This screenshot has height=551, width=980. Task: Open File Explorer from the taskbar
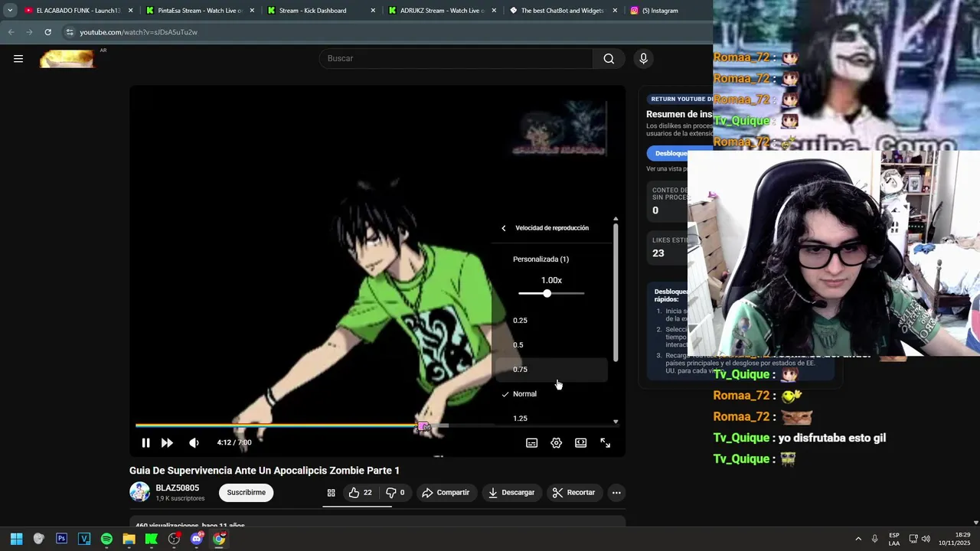coord(129,539)
